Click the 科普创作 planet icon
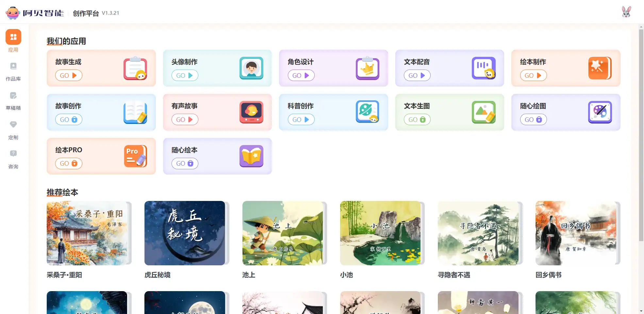The width and height of the screenshot is (644, 314). tap(368, 112)
